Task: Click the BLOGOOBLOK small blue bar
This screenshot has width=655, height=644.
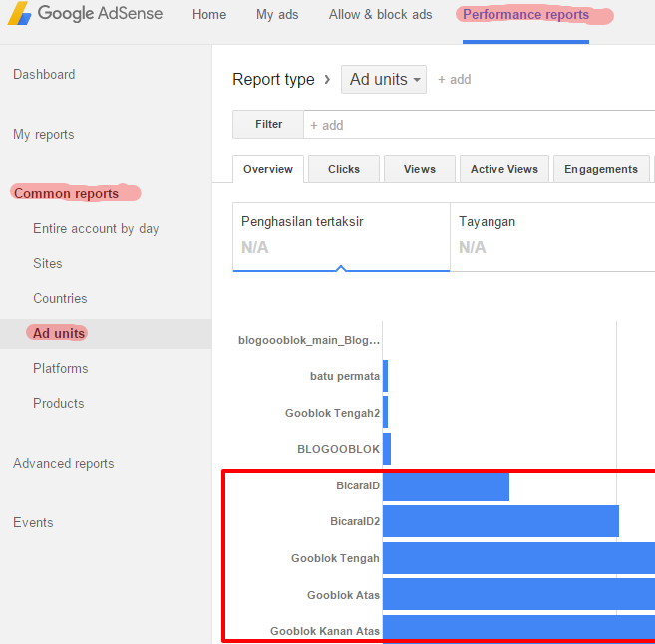Action: click(x=387, y=449)
